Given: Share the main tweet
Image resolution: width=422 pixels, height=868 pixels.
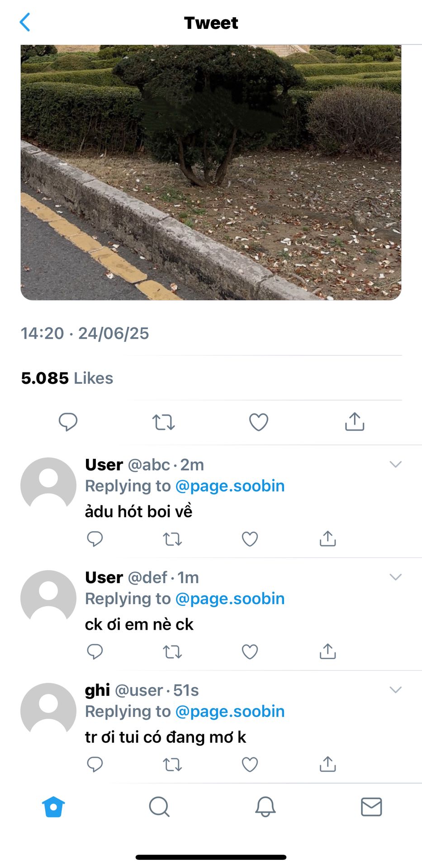Looking at the screenshot, I should coord(355,422).
